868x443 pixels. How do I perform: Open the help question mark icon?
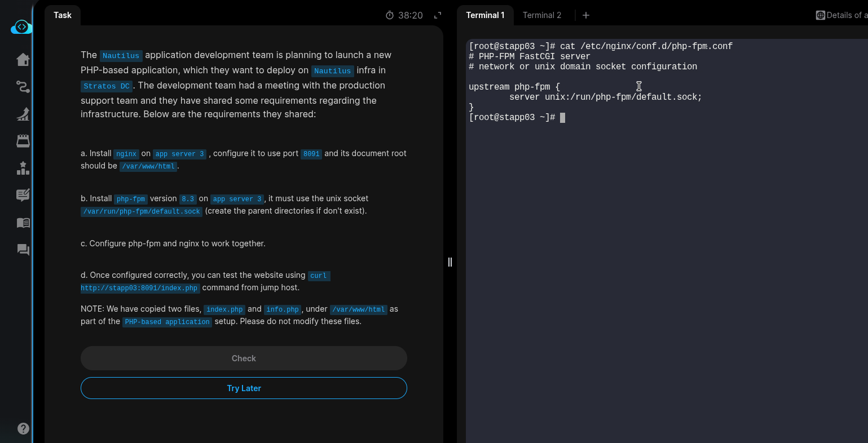tap(23, 428)
